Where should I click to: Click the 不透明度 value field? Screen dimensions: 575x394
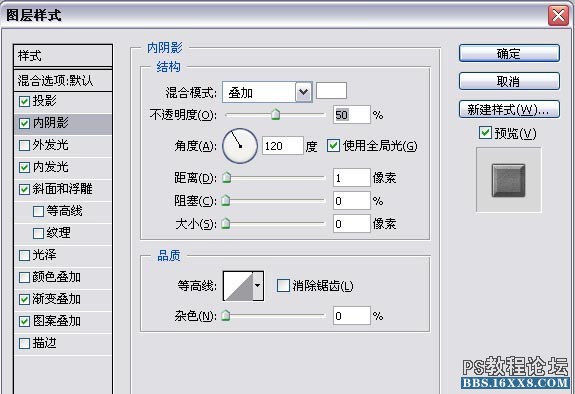tap(352, 115)
